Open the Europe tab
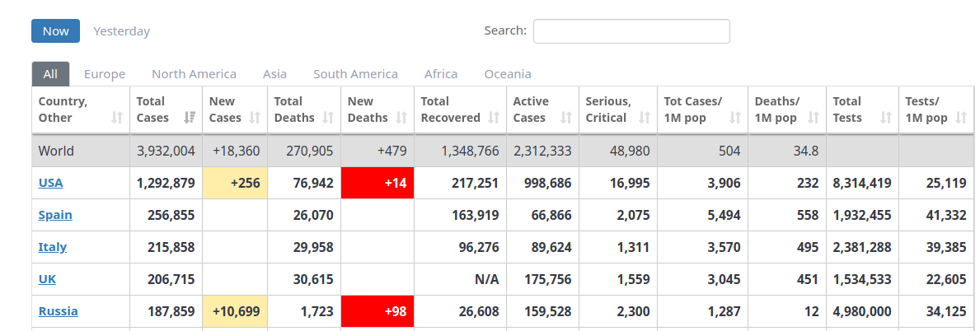The image size is (980, 331). (x=105, y=74)
